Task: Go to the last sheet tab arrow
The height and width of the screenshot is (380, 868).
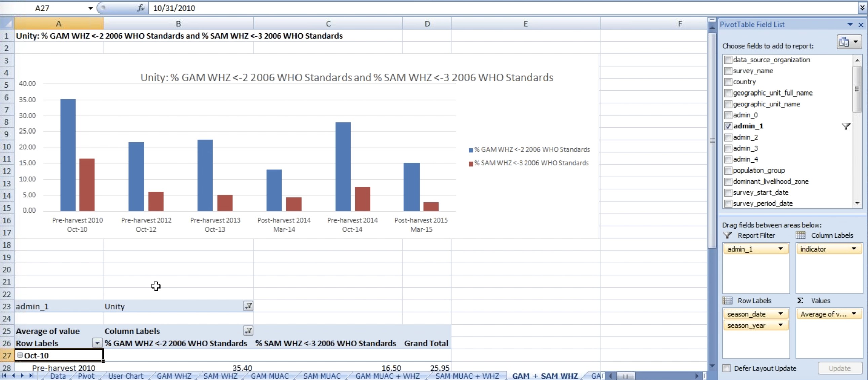Action: (x=31, y=376)
